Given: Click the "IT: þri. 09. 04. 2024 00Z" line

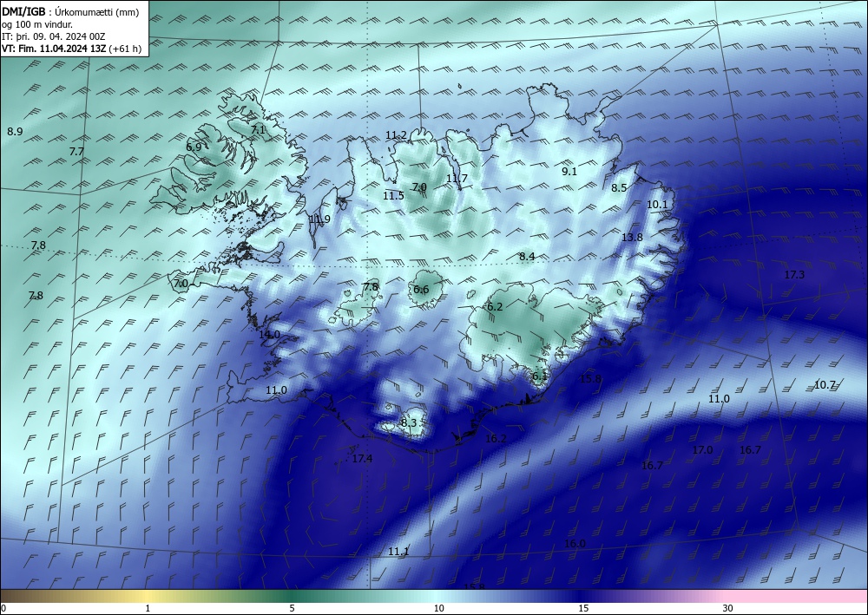Looking at the screenshot, I should (x=53, y=36).
